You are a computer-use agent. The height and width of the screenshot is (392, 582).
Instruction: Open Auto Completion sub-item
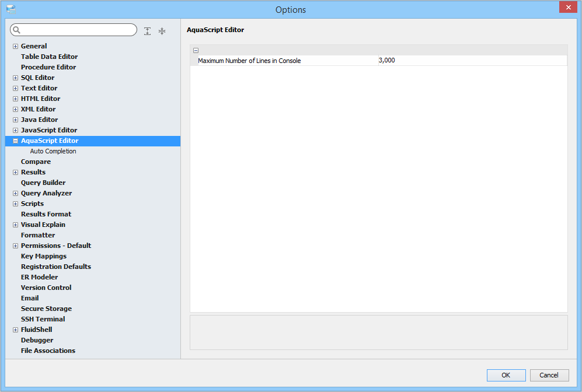coord(53,151)
